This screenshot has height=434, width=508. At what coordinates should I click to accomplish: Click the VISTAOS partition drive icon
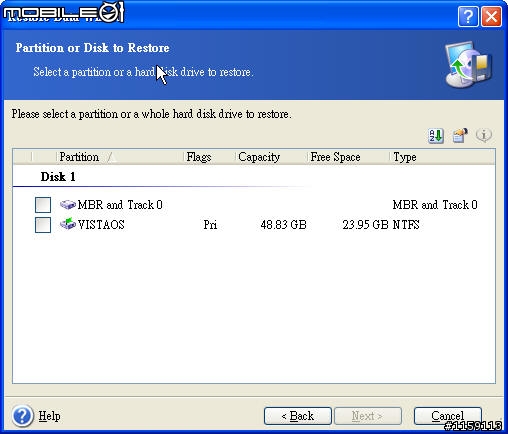(68, 224)
